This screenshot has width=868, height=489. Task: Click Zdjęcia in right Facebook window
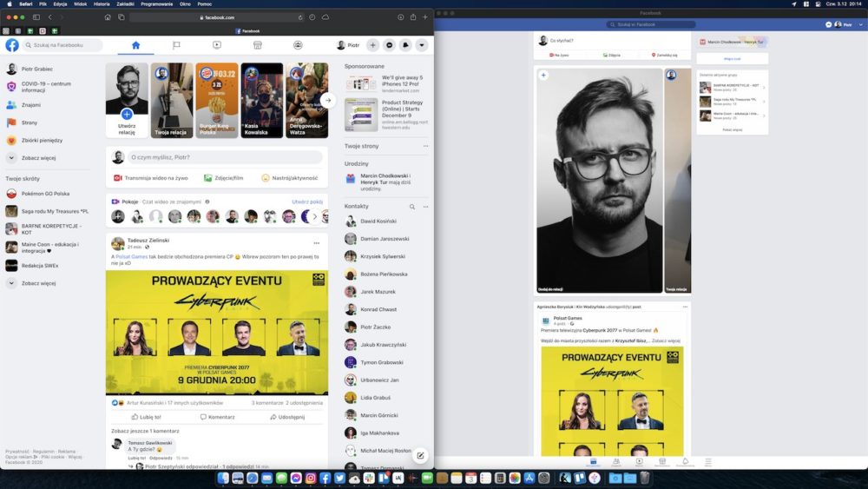612,55
